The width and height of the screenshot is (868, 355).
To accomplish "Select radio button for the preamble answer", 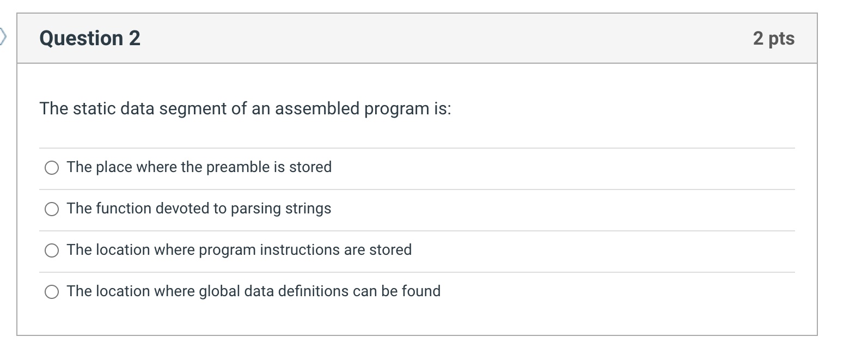I will pos(51,168).
